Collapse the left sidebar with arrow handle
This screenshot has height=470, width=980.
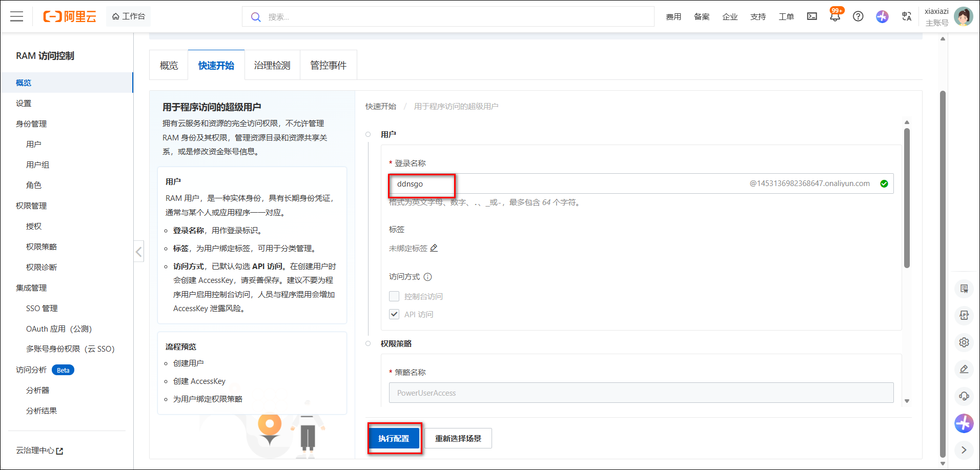tap(138, 252)
